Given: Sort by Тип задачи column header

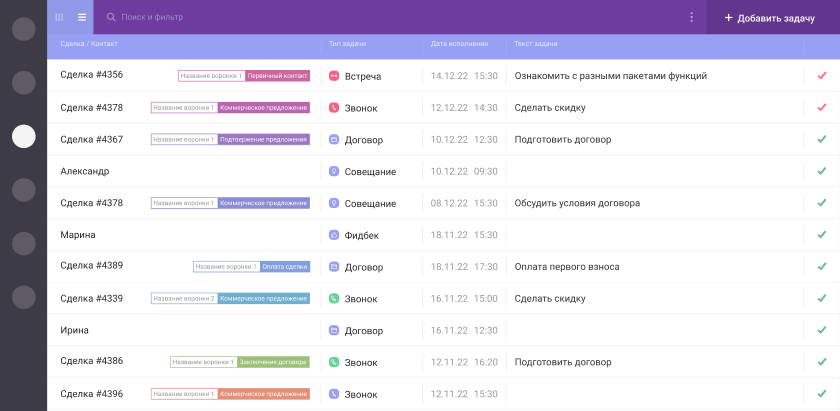Looking at the screenshot, I should 347,44.
